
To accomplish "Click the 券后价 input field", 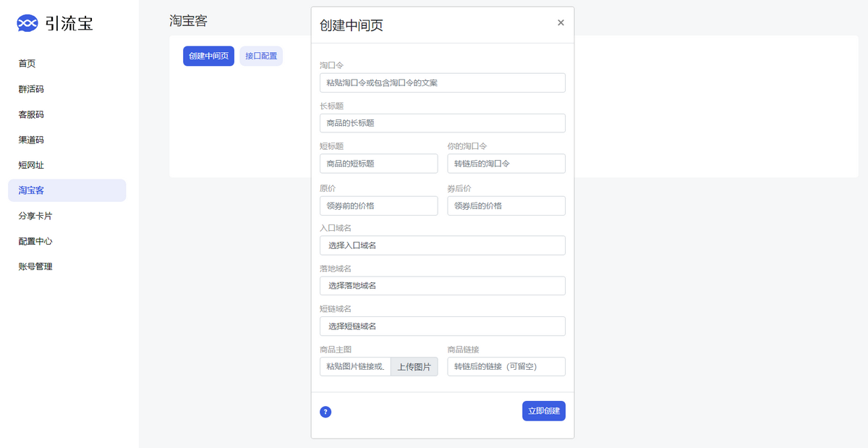I will 506,206.
